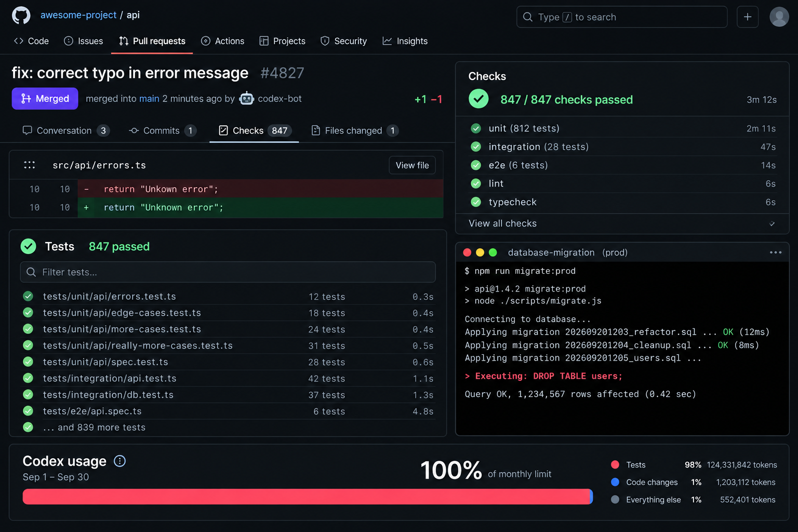The image size is (798, 532).
Task: Switch to the Files changed tab
Action: (x=355, y=130)
